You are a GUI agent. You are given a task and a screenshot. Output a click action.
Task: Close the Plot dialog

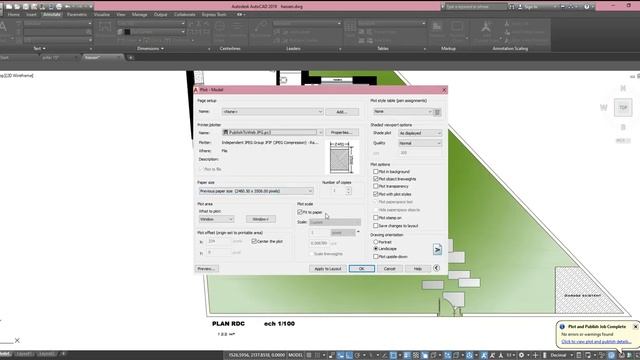click(x=444, y=90)
